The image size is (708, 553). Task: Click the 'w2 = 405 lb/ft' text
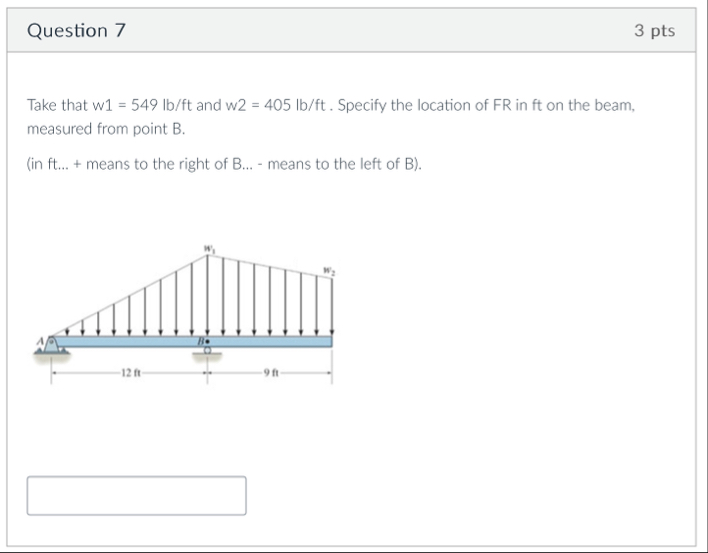pyautogui.click(x=283, y=105)
